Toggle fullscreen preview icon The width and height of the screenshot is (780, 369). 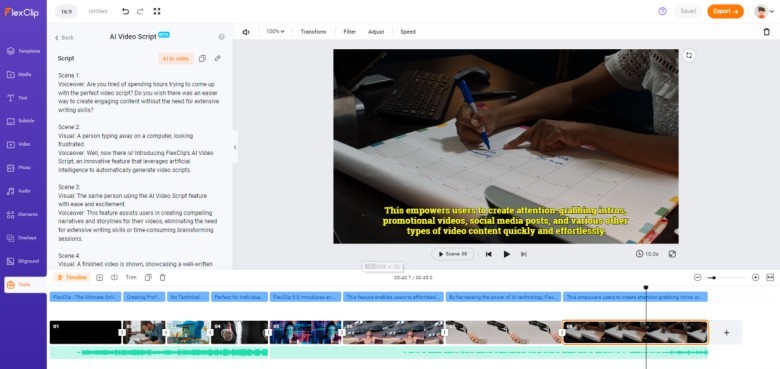[672, 254]
